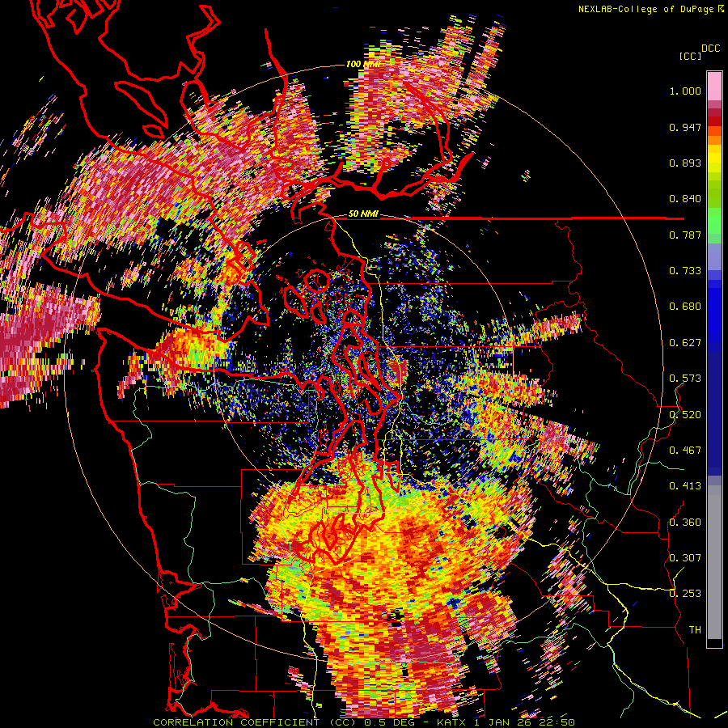Viewport: 728px width, 728px height.
Task: Click the 0.520 legend value
Action: (685, 415)
